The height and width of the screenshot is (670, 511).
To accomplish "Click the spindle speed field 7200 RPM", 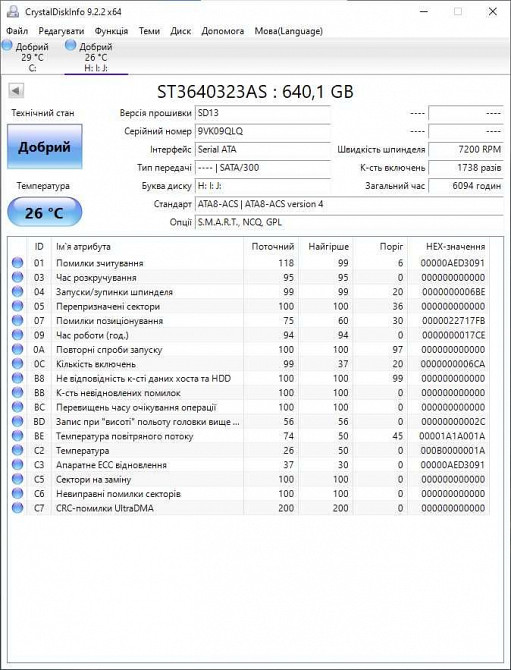I will 466,150.
